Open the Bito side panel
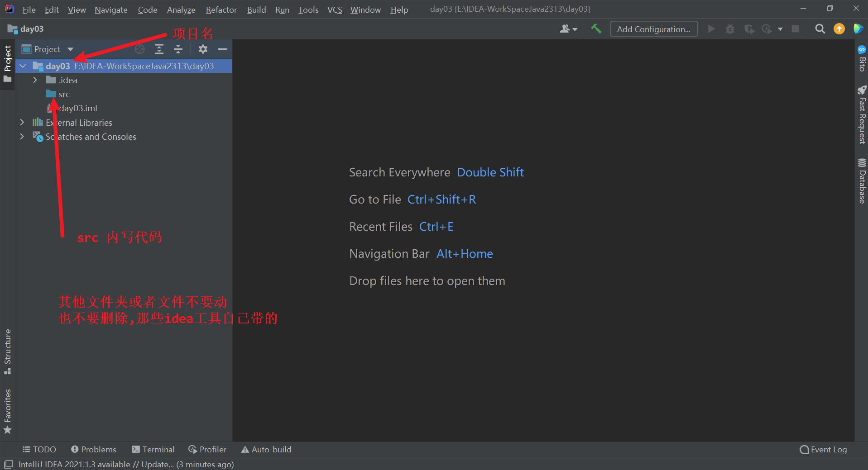This screenshot has width=868, height=470. 862,58
